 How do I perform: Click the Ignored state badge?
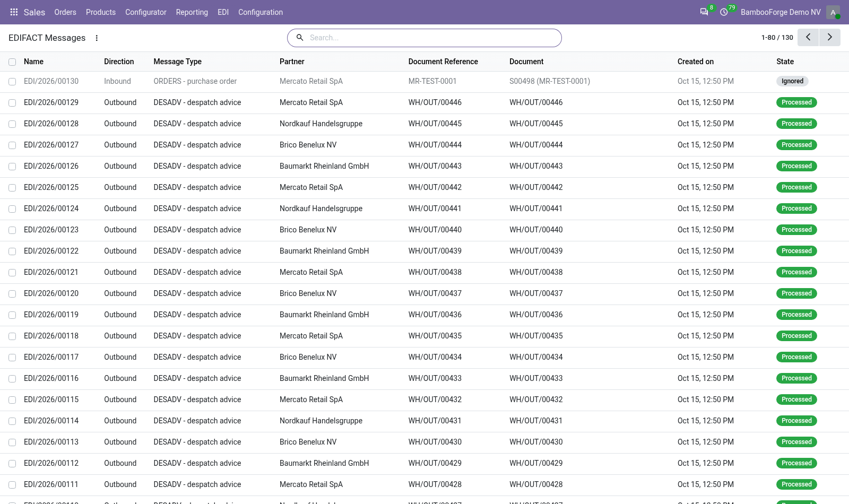tap(792, 81)
